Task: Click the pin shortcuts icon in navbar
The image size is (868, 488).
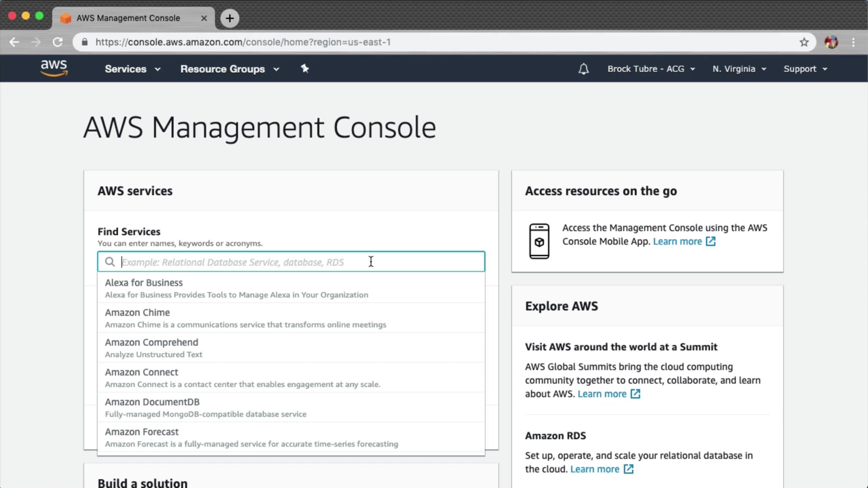Action: [305, 69]
